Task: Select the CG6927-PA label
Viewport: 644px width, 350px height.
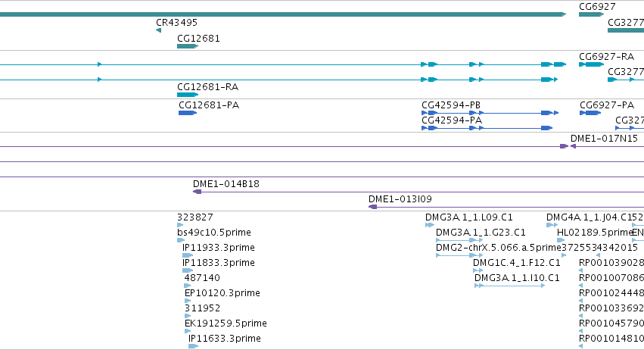Action: point(607,105)
